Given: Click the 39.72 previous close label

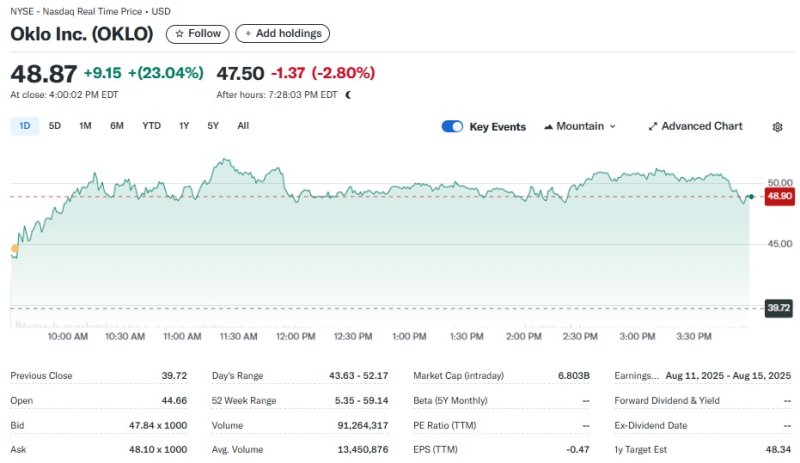Looking at the screenshot, I should 778,309.
